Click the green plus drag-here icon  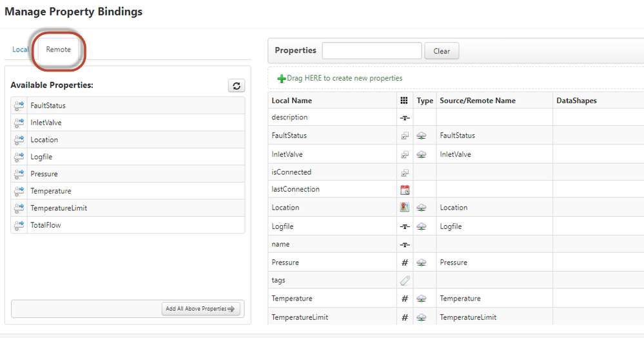(281, 79)
